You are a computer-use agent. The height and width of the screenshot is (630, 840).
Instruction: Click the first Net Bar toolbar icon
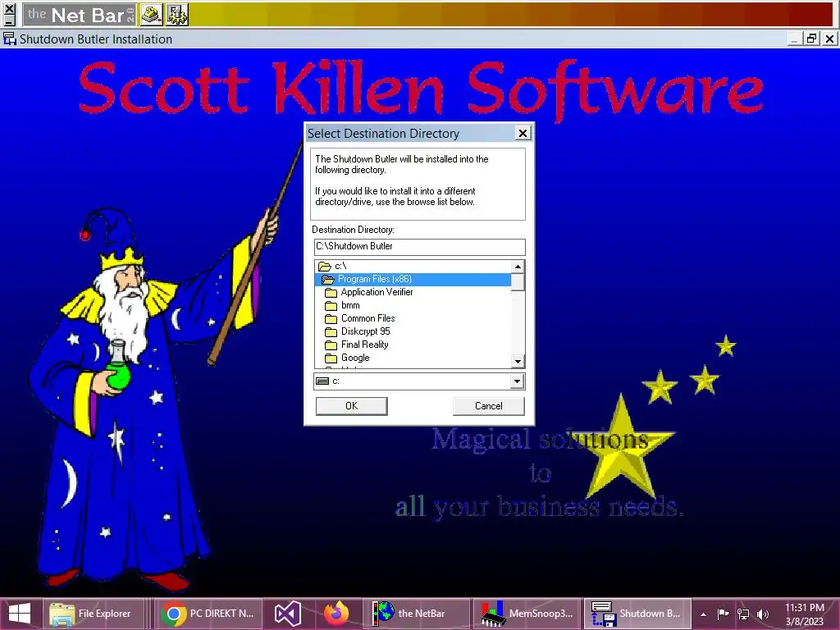click(x=152, y=15)
